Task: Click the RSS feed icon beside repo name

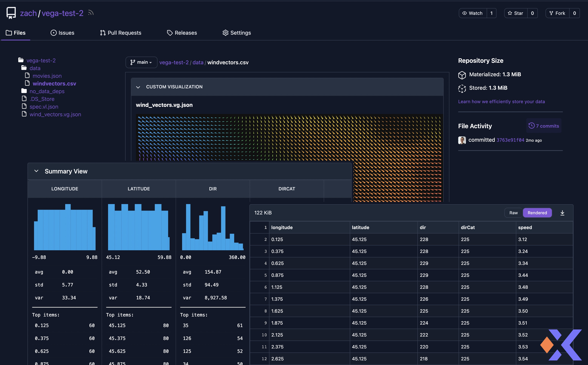Action: tap(91, 13)
